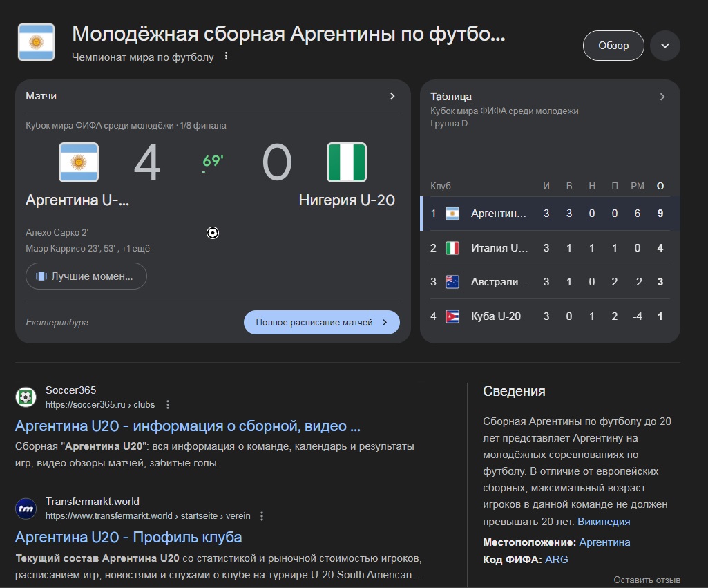This screenshot has height=588, width=708.
Task: Select the Австрали... team name in the table
Action: [499, 282]
